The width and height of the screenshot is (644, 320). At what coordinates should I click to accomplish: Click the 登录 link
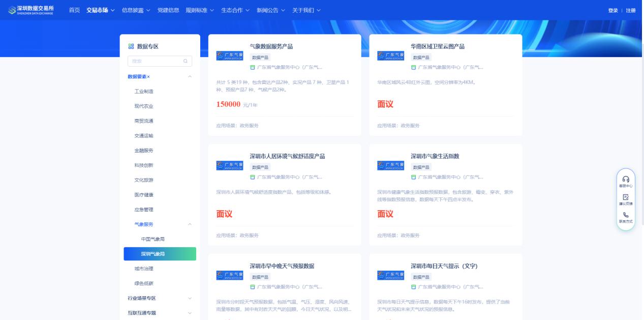[x=613, y=11]
